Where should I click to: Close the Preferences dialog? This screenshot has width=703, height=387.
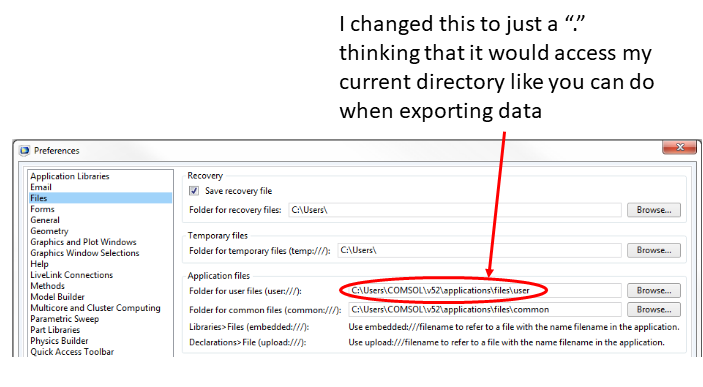tap(680, 147)
